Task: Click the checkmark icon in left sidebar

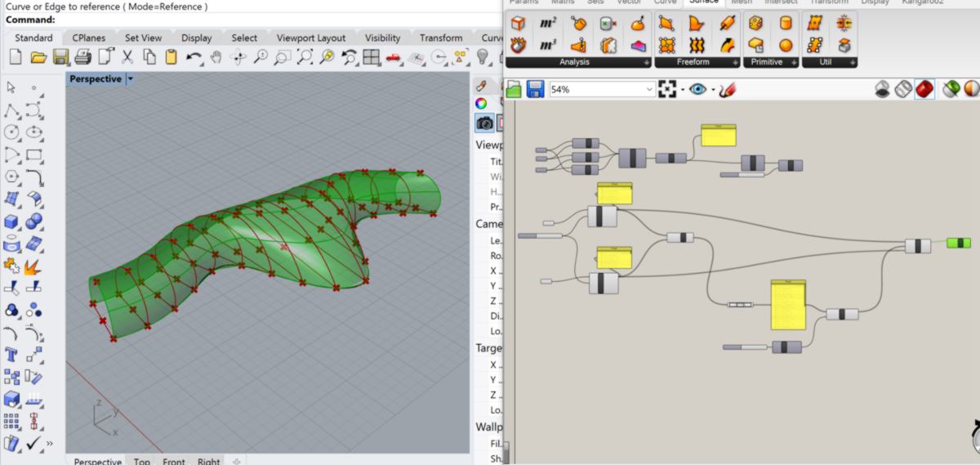Action: point(34,443)
